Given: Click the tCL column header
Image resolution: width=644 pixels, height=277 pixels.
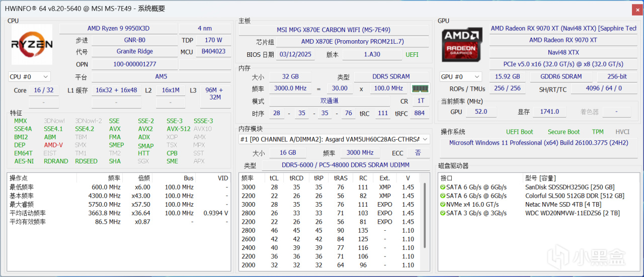Looking at the screenshot, I should click(274, 178).
